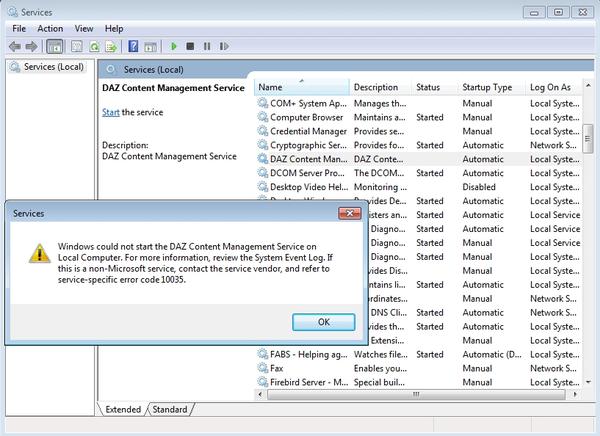The image size is (600, 436).
Task: Select the FABS - Helping ag... service name
Action: click(x=309, y=354)
